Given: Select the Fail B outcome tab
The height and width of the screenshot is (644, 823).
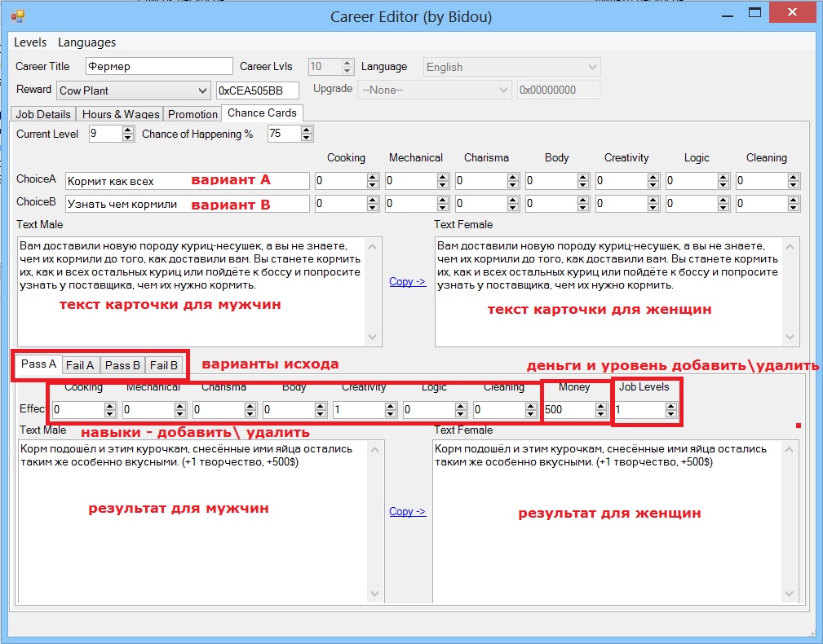Looking at the screenshot, I should tap(164, 365).
